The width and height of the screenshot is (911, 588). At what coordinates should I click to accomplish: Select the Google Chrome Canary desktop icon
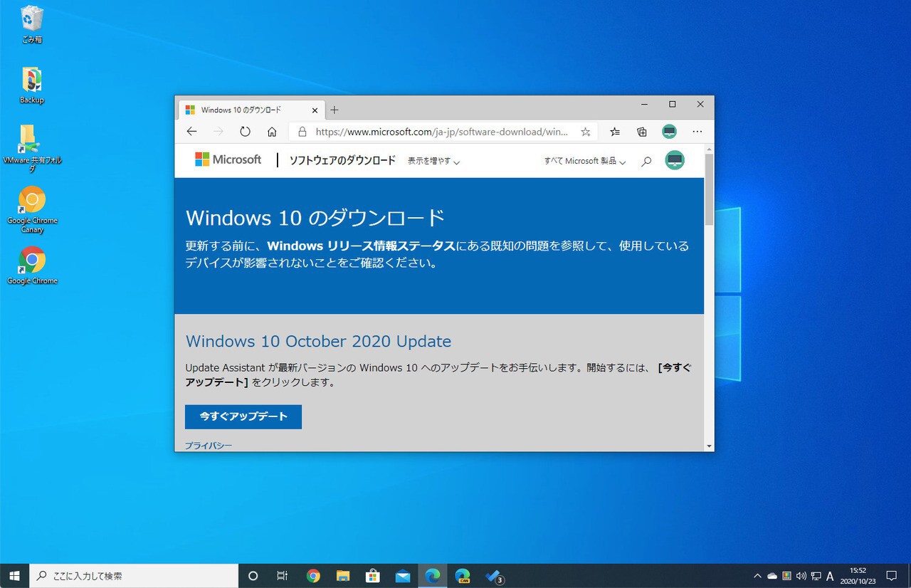[x=32, y=209]
